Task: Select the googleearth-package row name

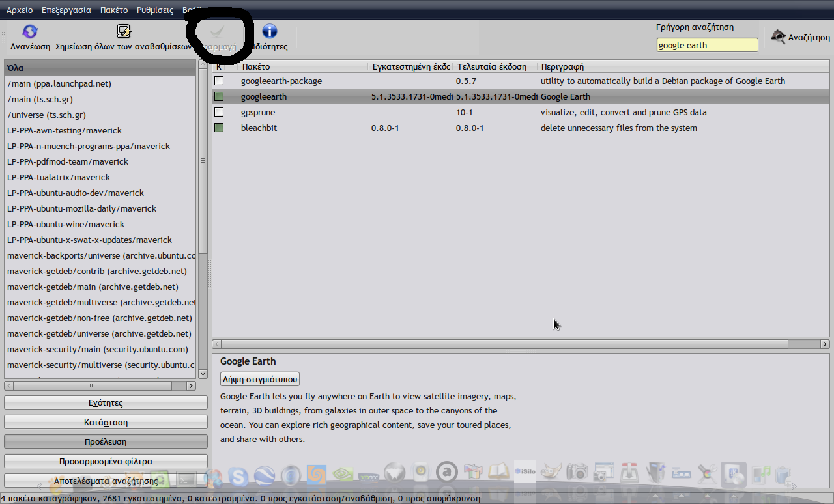Action: [x=281, y=81]
